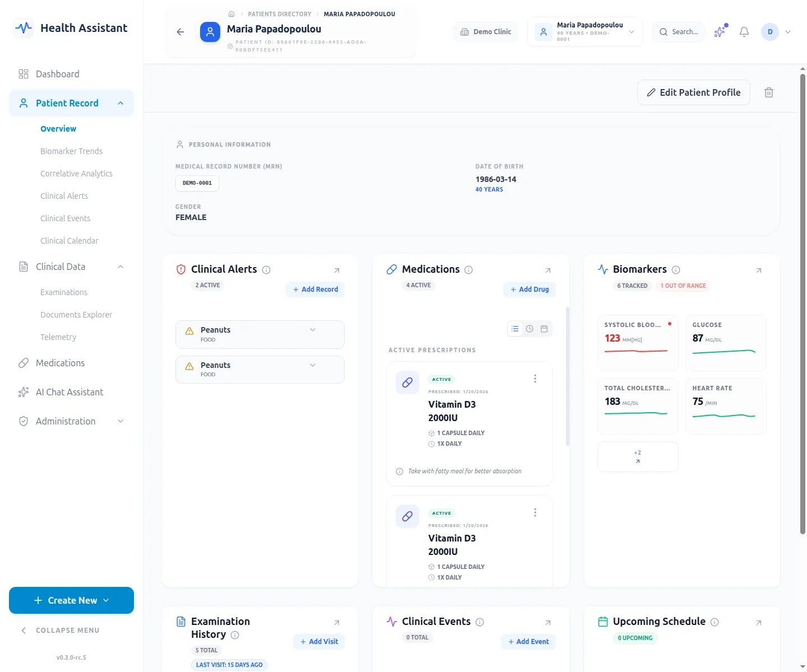
Task: Click the AI sparkle icon in header
Action: (x=720, y=32)
